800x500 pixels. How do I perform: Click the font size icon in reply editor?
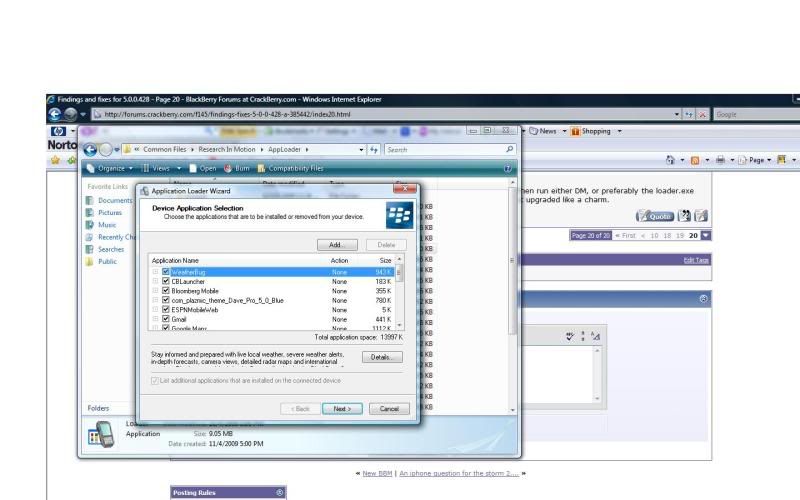[595, 336]
